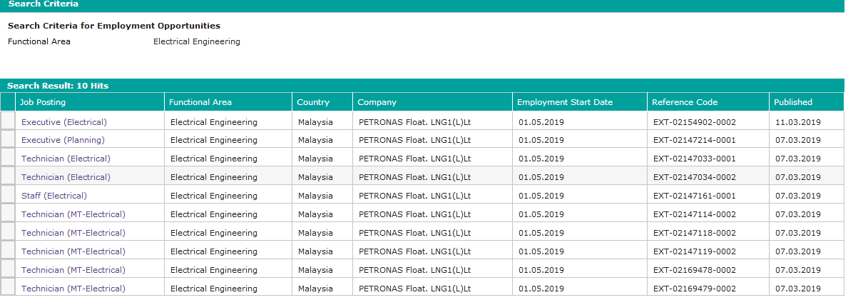
Task: Sort results by the Country column header
Action: 313,102
